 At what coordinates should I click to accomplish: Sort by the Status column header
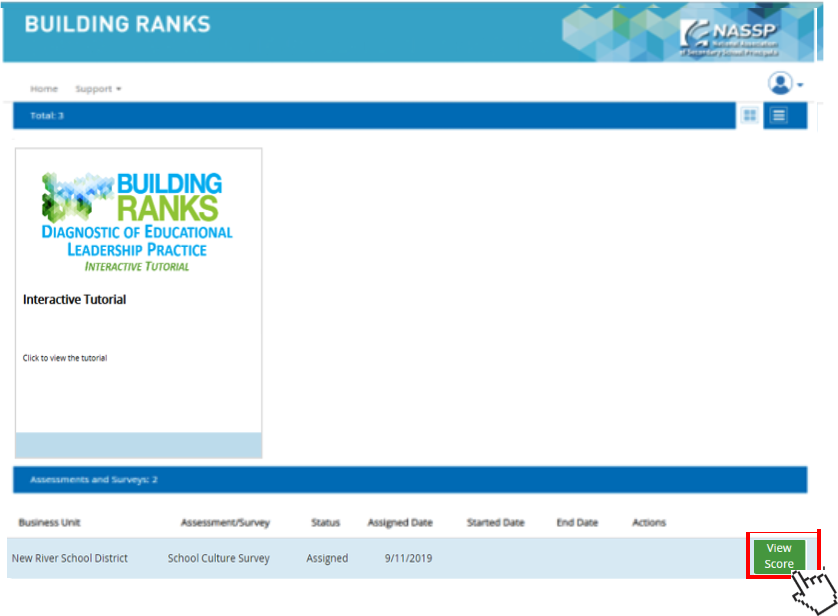tap(325, 523)
